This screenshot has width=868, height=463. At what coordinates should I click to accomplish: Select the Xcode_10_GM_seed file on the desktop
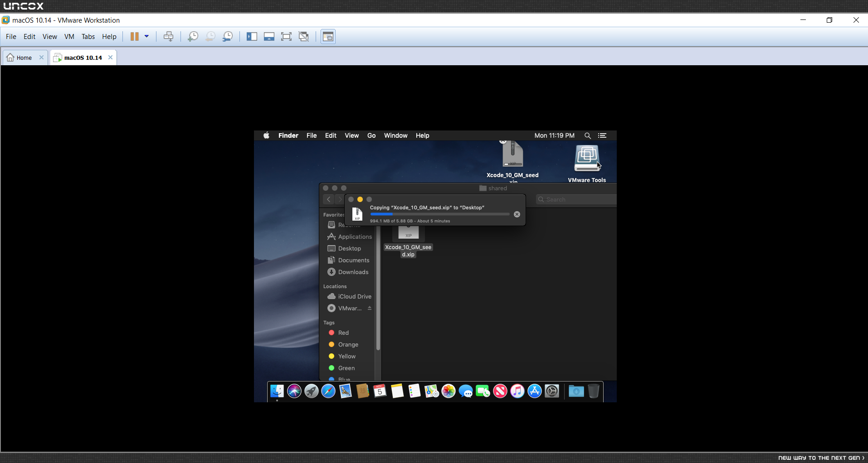click(x=512, y=161)
